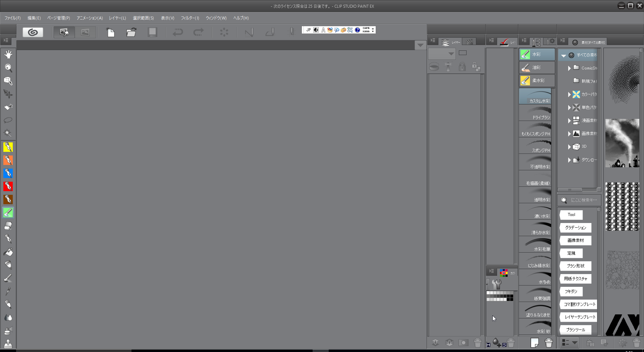
Task: Toggle Snap to Special Ruler
Action: [x=270, y=32]
